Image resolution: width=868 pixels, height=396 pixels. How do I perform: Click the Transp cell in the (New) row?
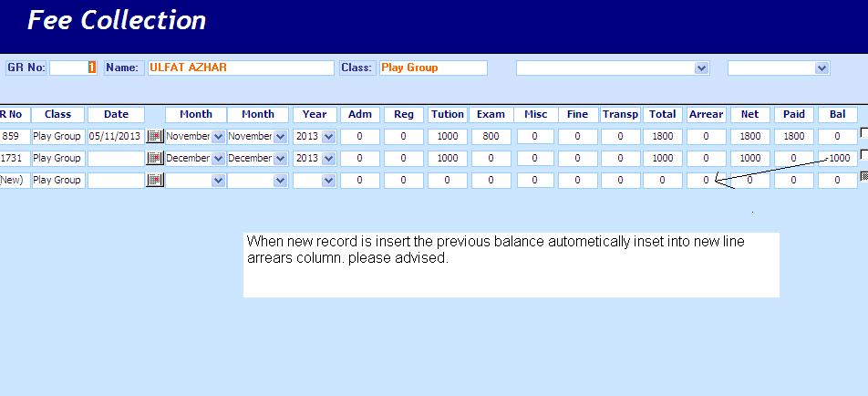[620, 181]
